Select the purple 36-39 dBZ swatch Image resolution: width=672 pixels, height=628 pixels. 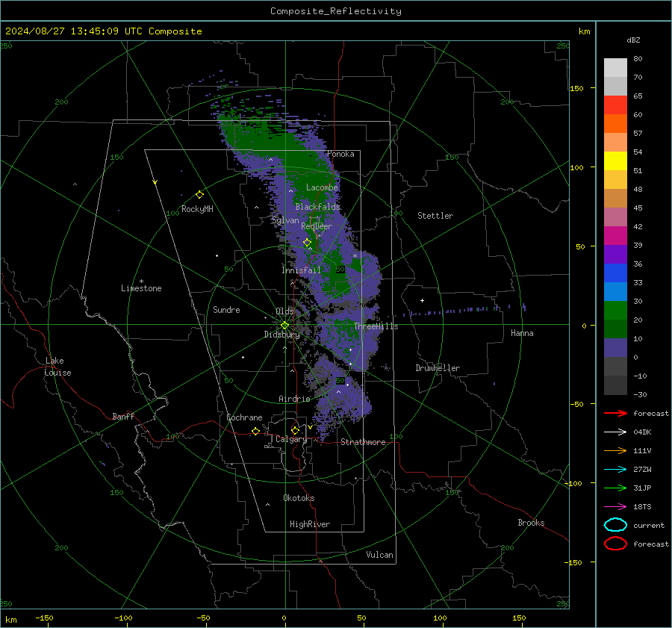(x=615, y=255)
